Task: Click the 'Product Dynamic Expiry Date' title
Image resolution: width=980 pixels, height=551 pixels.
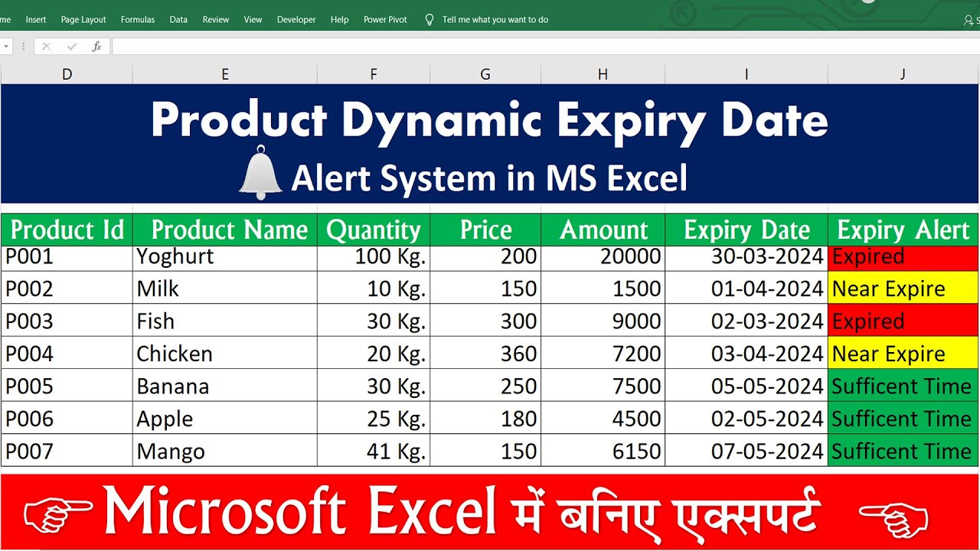Action: 489,120
